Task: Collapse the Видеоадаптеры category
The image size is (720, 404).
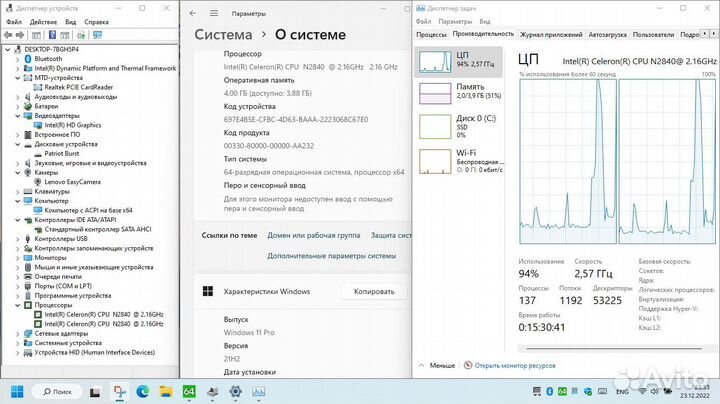Action: point(17,116)
